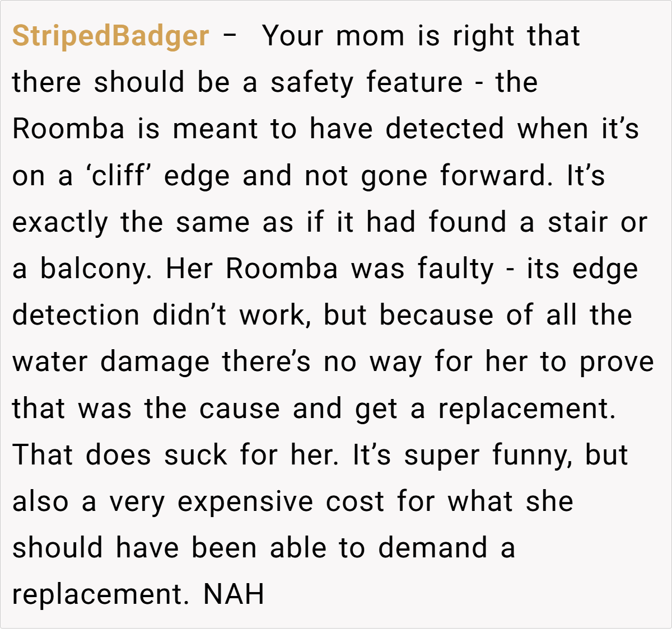Screen dimensions: 672x629
Task: Click the word "cause" in the comment
Action: (x=239, y=409)
